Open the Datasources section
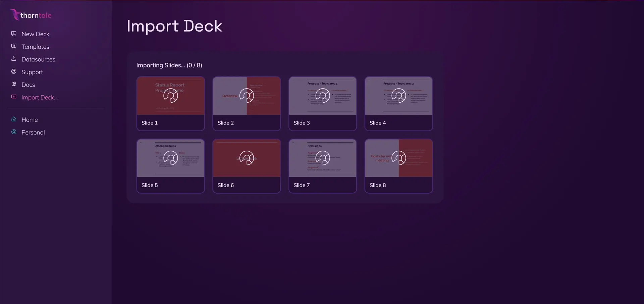This screenshot has height=304, width=644. 38,59
